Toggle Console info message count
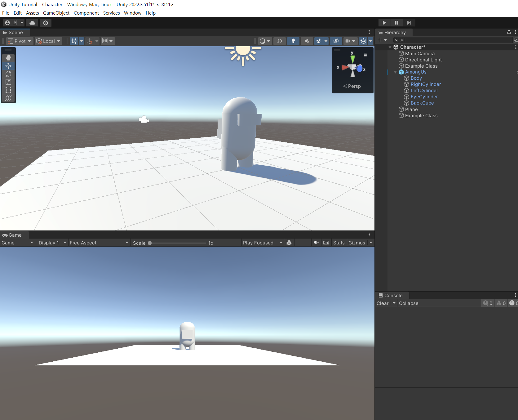This screenshot has width=518, height=420. click(488, 303)
